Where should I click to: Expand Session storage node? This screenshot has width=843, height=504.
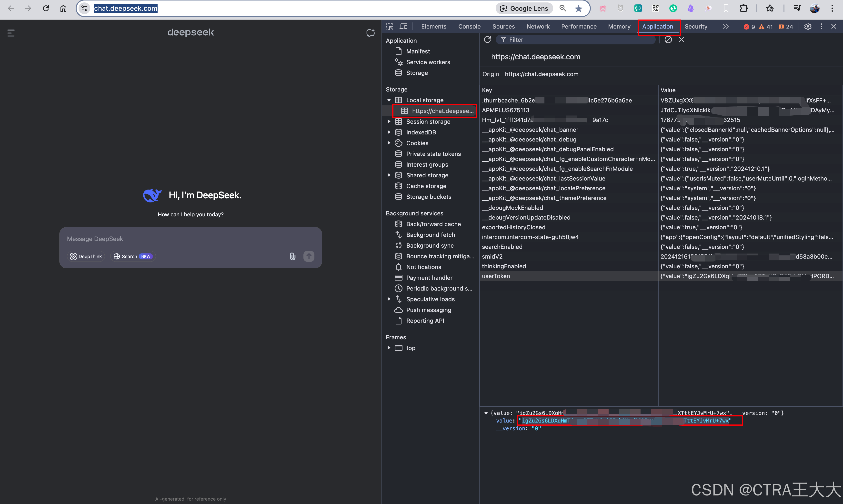389,121
